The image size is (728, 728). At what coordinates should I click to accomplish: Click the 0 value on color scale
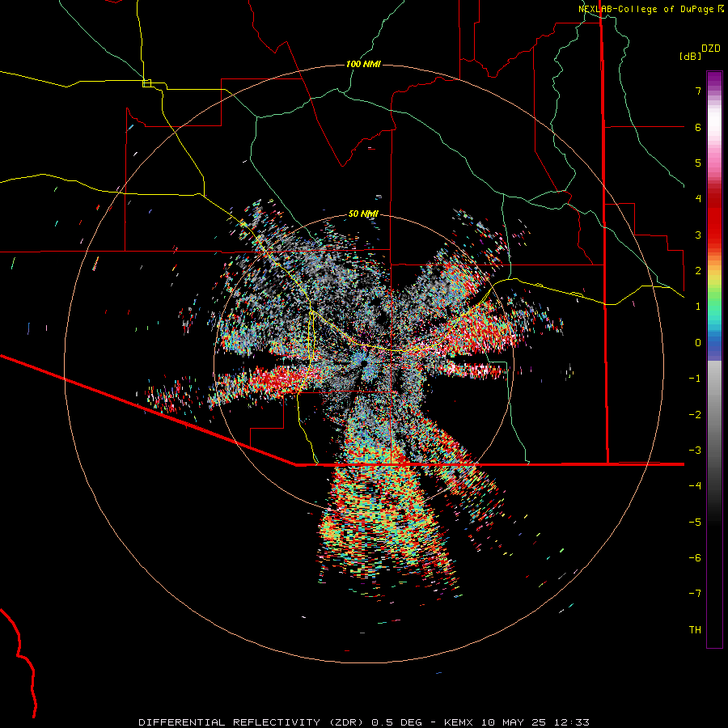(x=698, y=343)
